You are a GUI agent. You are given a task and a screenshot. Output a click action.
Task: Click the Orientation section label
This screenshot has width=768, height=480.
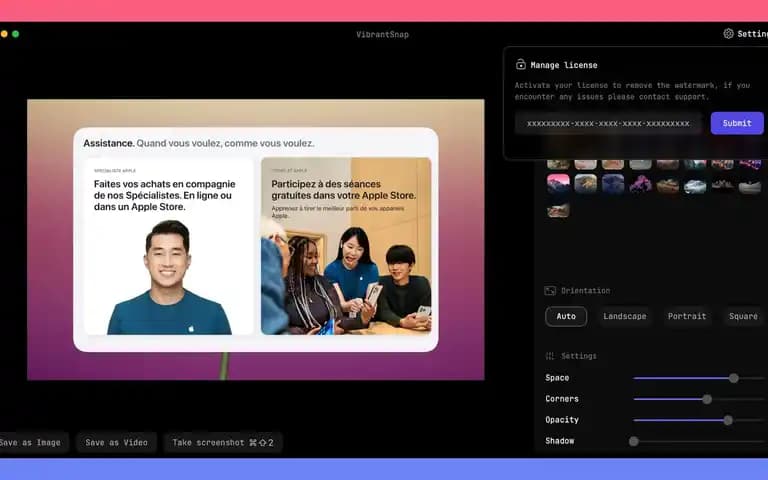[x=585, y=290]
